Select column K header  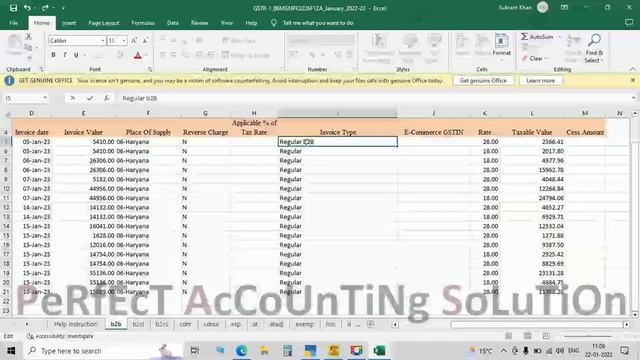(484, 113)
